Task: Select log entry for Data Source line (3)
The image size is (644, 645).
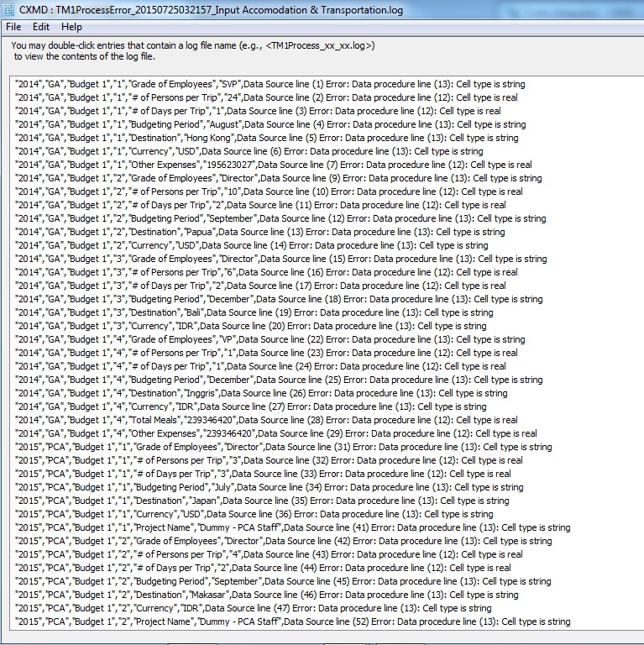Action: tap(258, 111)
